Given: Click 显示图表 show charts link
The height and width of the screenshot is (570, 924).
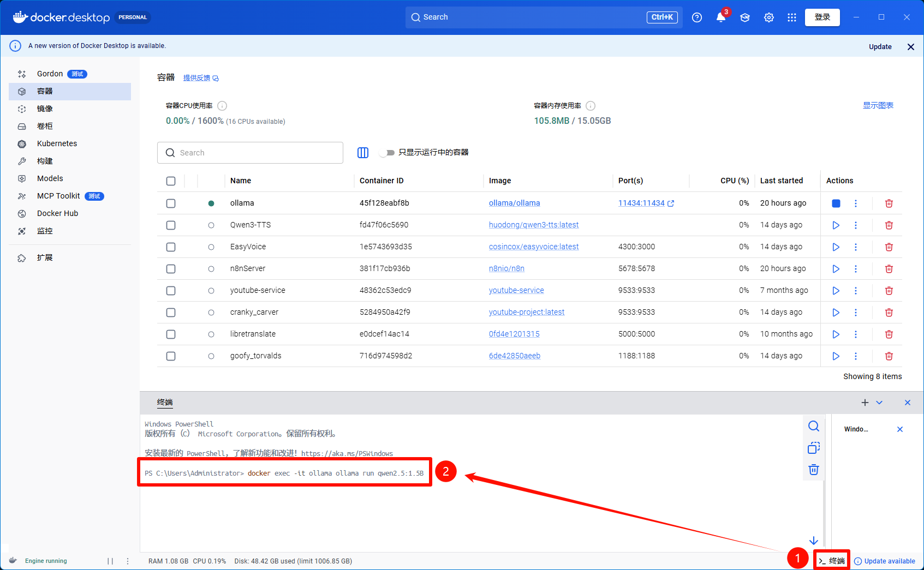Looking at the screenshot, I should coord(878,106).
